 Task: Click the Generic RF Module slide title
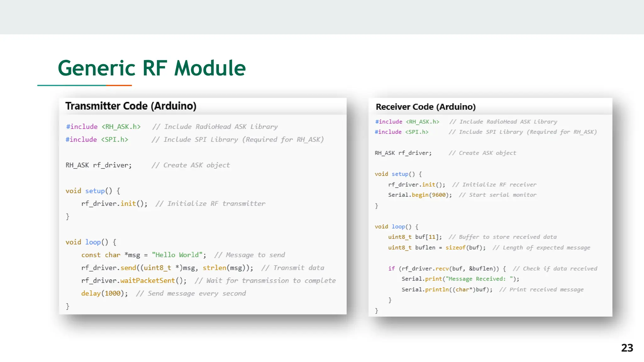[x=152, y=68]
